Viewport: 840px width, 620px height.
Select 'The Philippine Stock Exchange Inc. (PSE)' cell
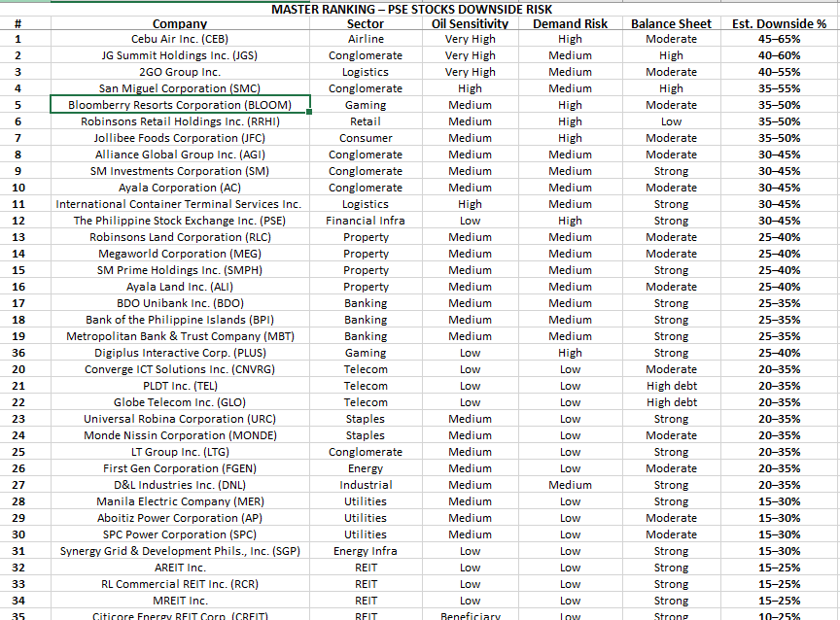coord(180,221)
